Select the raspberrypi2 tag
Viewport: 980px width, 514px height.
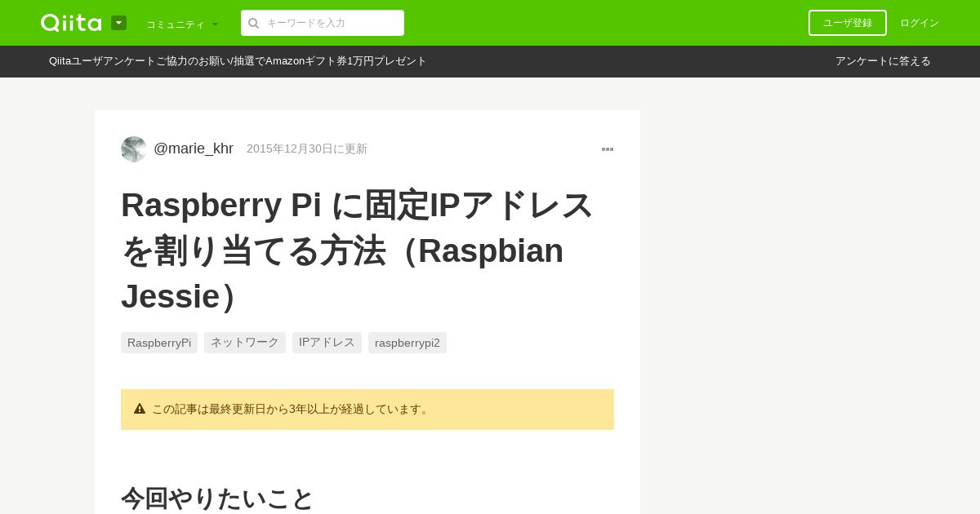408,343
